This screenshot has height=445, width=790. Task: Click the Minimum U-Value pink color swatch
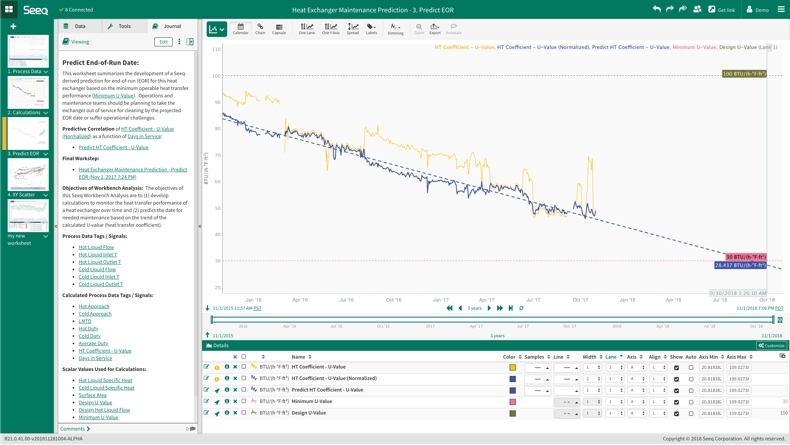(512, 402)
